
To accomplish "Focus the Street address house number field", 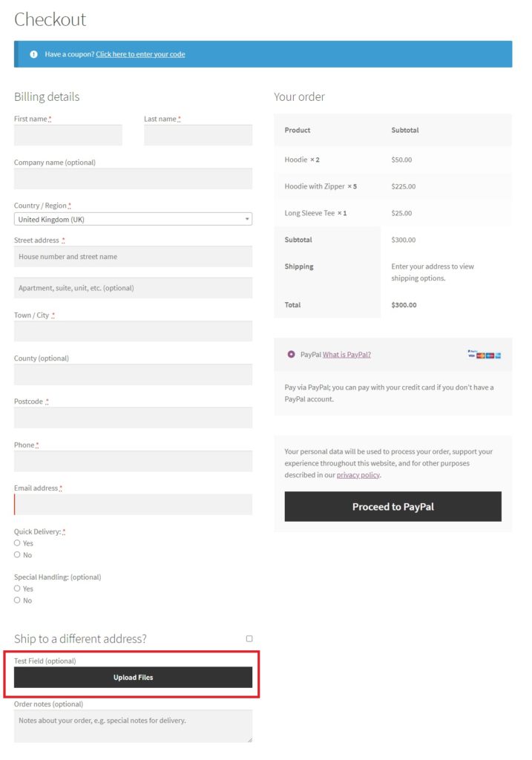I will click(133, 257).
